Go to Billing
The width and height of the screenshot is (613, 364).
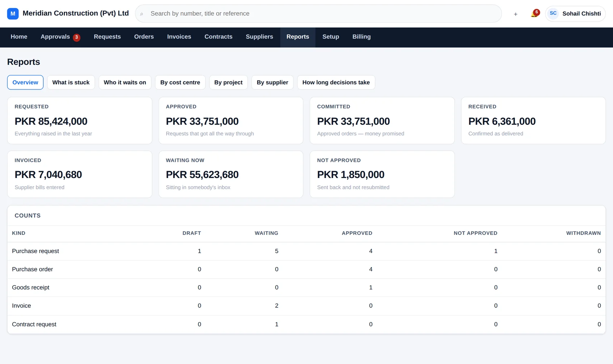point(362,37)
